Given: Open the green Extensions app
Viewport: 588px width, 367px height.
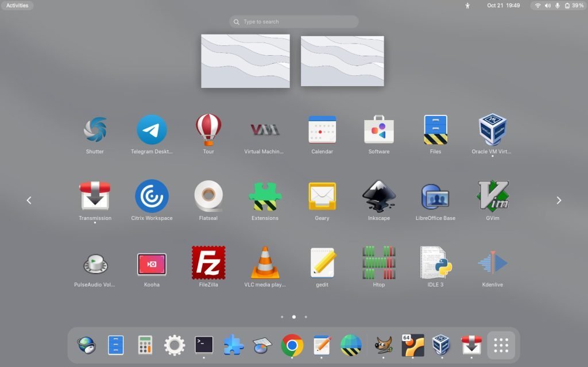Looking at the screenshot, I should (x=265, y=196).
